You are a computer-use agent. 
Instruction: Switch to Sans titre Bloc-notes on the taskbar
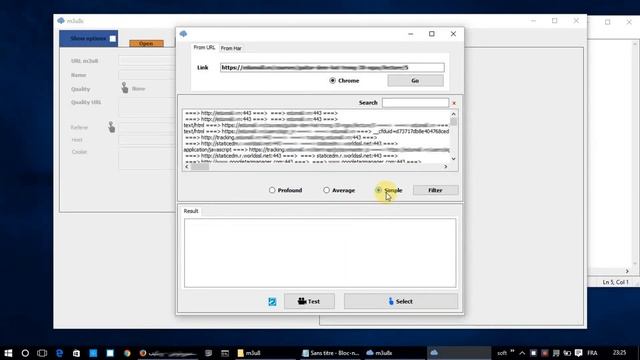[331, 353]
